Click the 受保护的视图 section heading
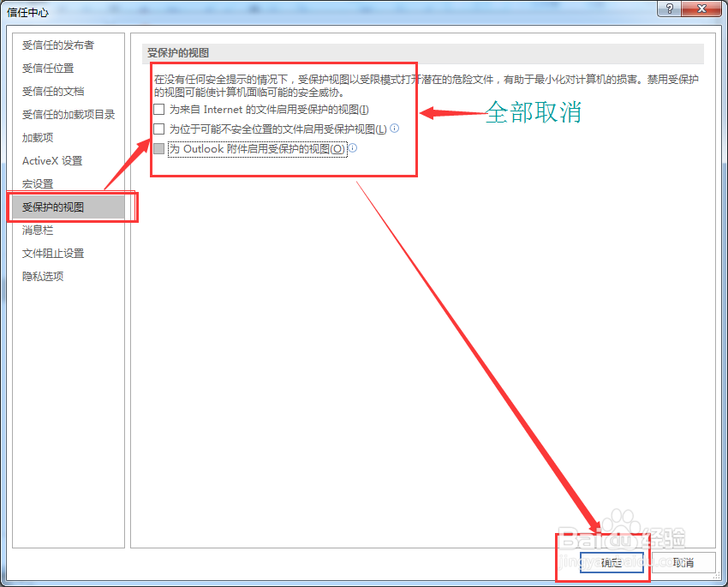 pyautogui.click(x=178, y=53)
